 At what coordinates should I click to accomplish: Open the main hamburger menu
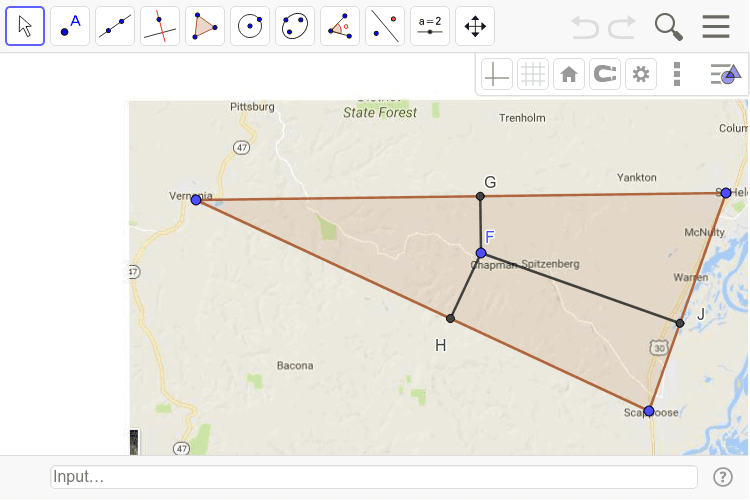(x=716, y=26)
